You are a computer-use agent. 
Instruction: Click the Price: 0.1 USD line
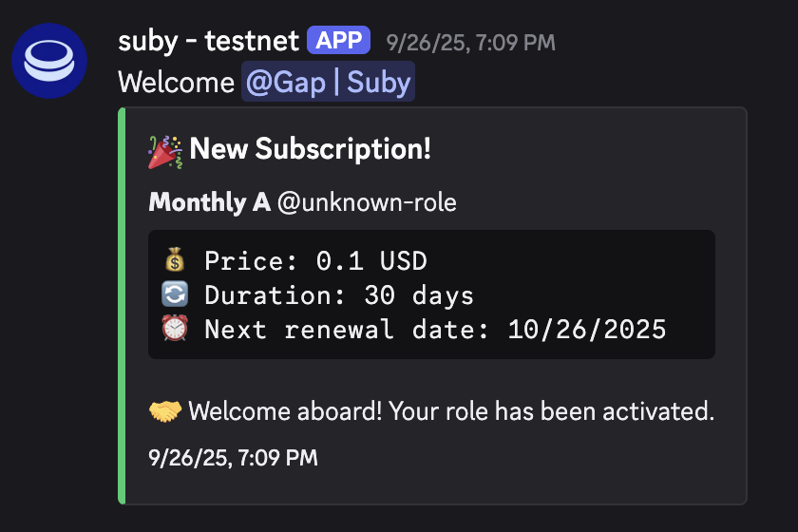[x=315, y=260]
